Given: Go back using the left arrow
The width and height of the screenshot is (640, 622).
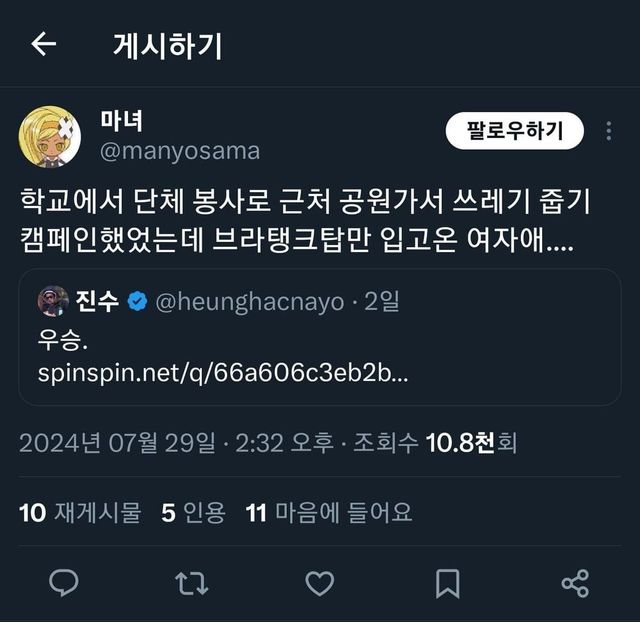Looking at the screenshot, I should tap(44, 44).
